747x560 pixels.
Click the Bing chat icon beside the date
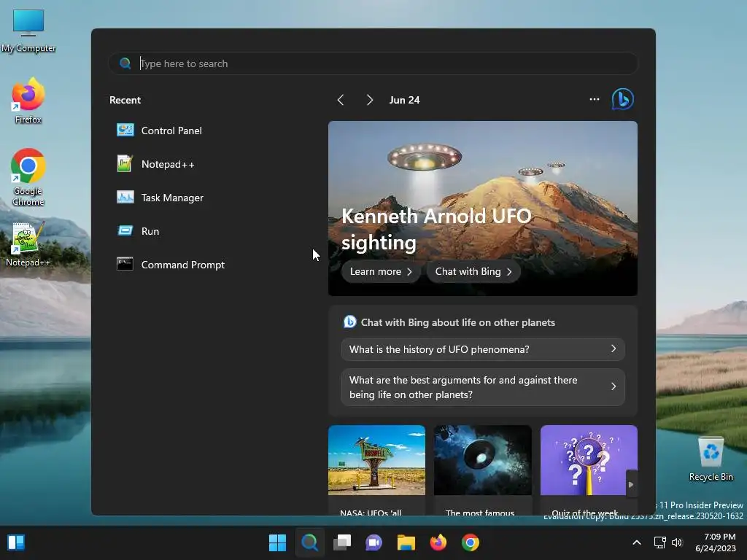[622, 99]
